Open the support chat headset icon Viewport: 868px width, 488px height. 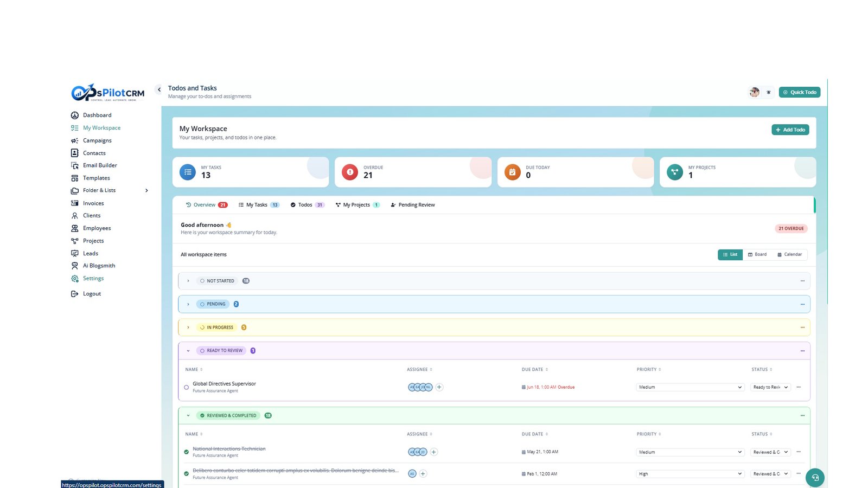815,478
